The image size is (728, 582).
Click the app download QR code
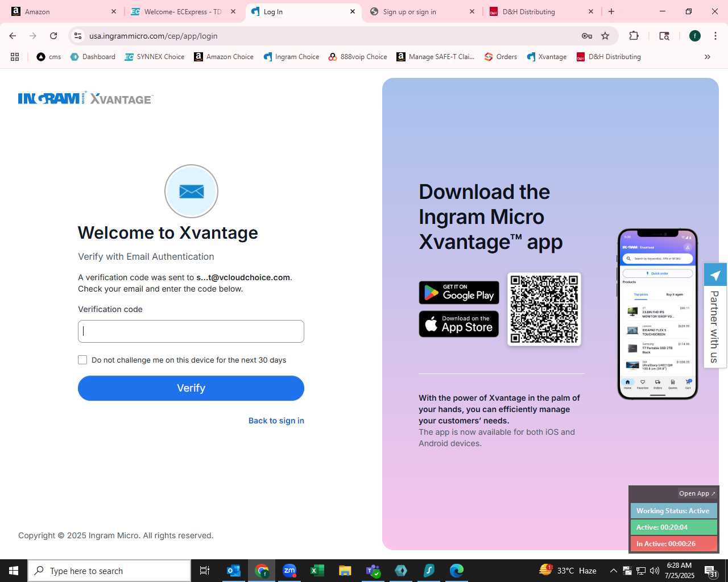coord(544,309)
